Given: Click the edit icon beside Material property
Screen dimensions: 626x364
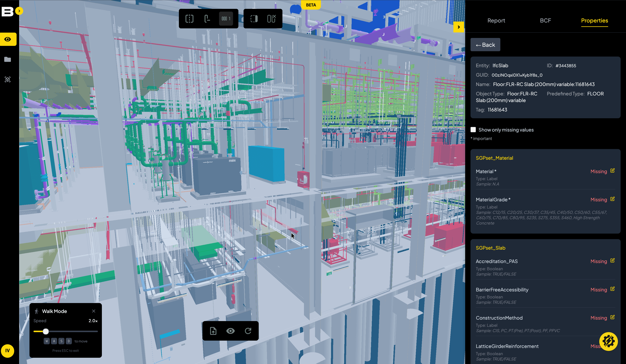Looking at the screenshot, I should pyautogui.click(x=612, y=171).
